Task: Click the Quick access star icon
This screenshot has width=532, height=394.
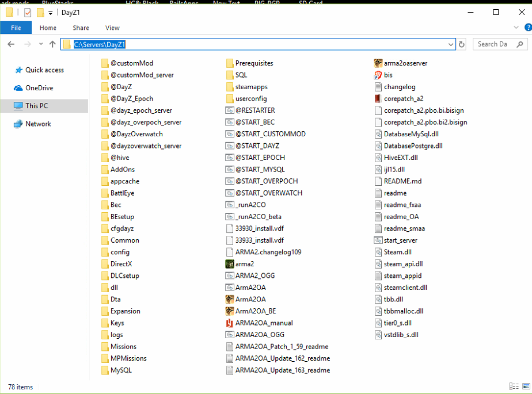Action: [18, 70]
